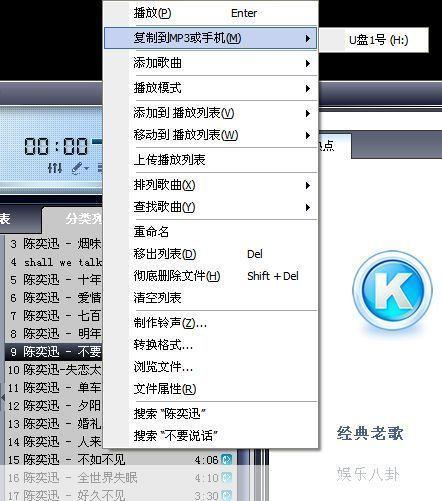Select playlist row 7 陈奕迅 - 七百
The height and width of the screenshot is (501, 442).
[53, 316]
